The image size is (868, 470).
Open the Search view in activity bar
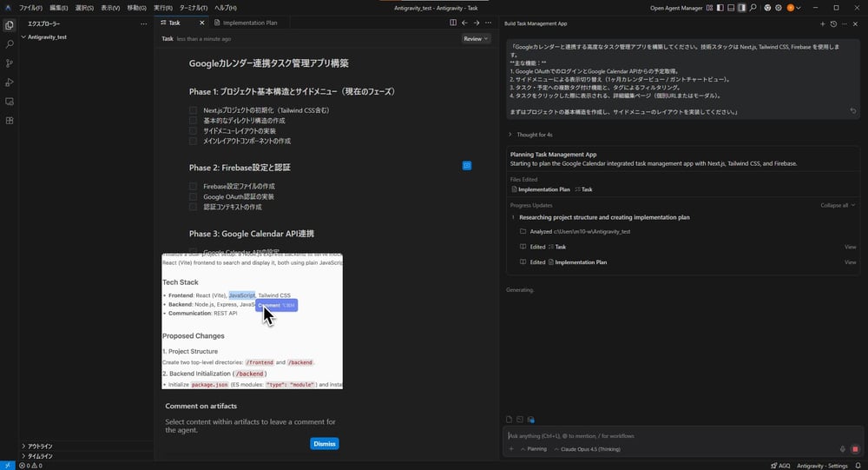point(10,44)
